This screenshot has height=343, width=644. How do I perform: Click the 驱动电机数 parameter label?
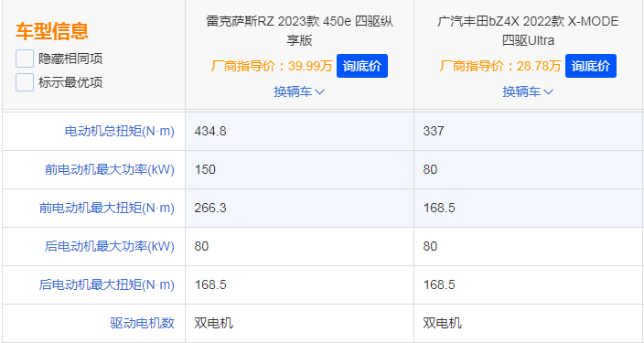(142, 323)
